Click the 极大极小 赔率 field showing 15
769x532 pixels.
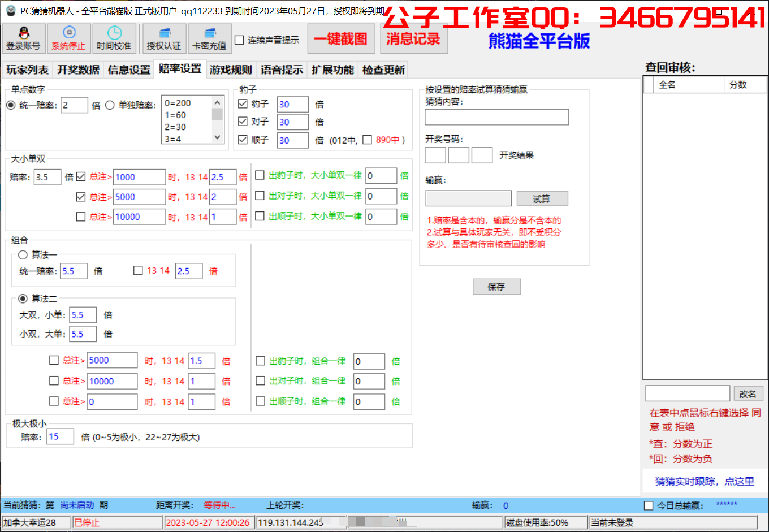click(60, 436)
